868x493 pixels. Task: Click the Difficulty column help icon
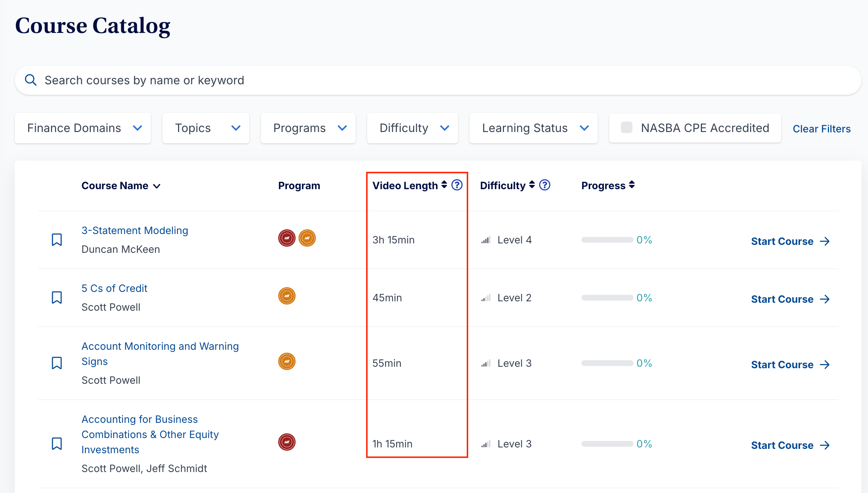click(x=545, y=185)
